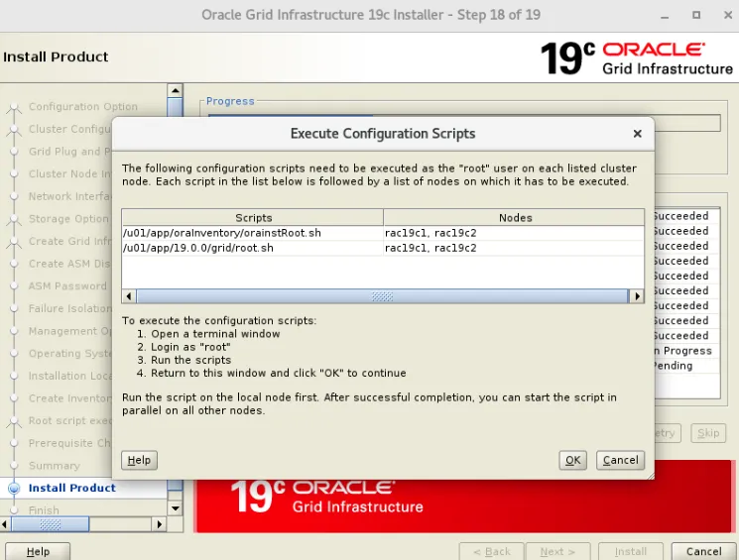The height and width of the screenshot is (560, 739).
Task: Select the Finish step
Action: pyautogui.click(x=44, y=510)
